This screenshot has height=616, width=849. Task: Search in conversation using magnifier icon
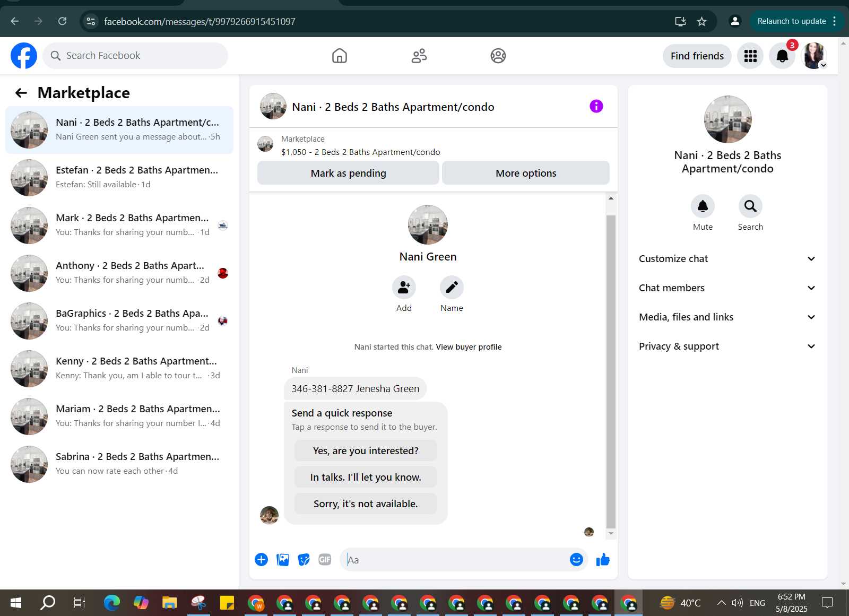750,206
